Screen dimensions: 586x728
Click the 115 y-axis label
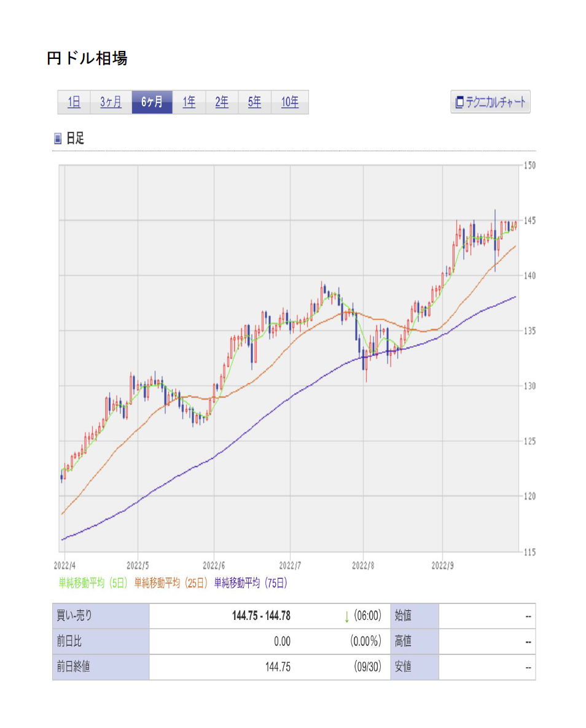(529, 552)
